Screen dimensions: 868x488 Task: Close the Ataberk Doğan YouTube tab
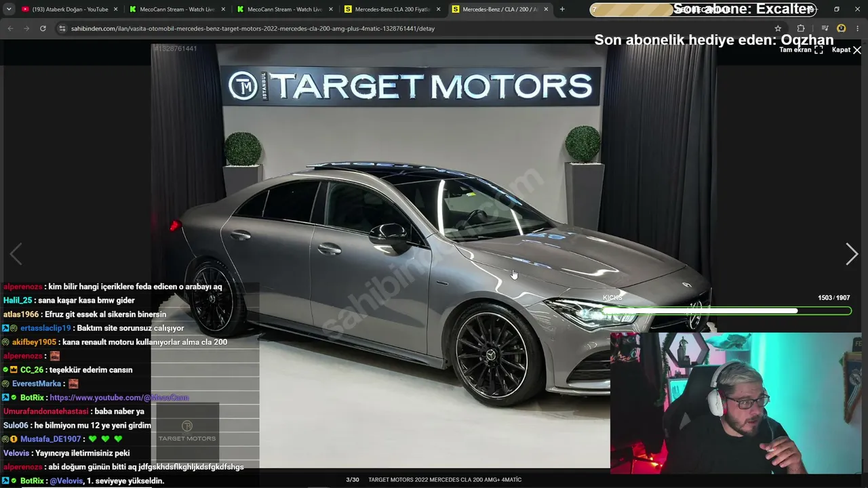(116, 9)
